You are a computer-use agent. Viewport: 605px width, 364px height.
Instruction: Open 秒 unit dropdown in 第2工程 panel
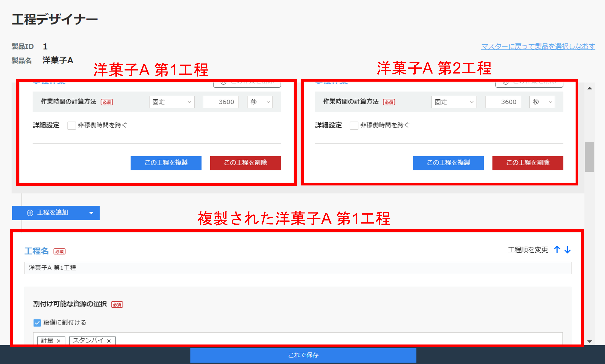click(x=542, y=102)
